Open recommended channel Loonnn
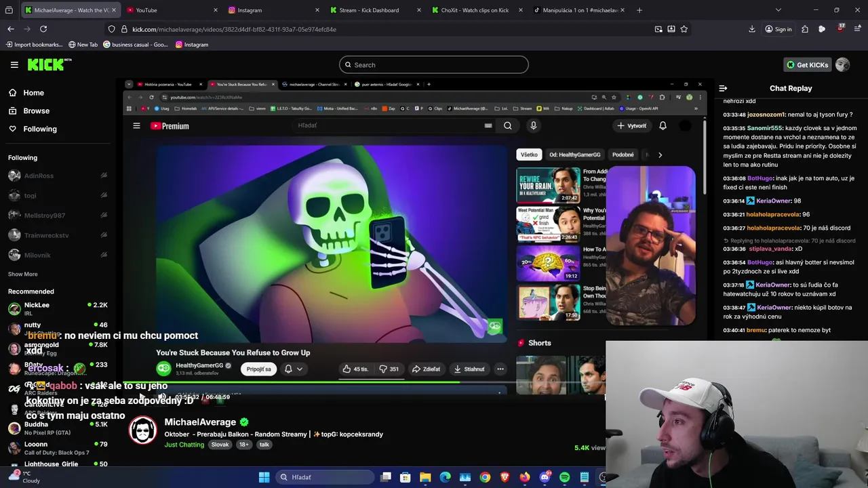Viewport: 868px width, 488px height. 57,448
